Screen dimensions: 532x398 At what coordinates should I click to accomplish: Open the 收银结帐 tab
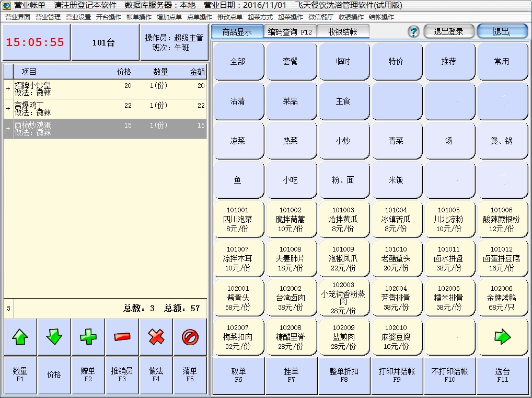(x=343, y=32)
